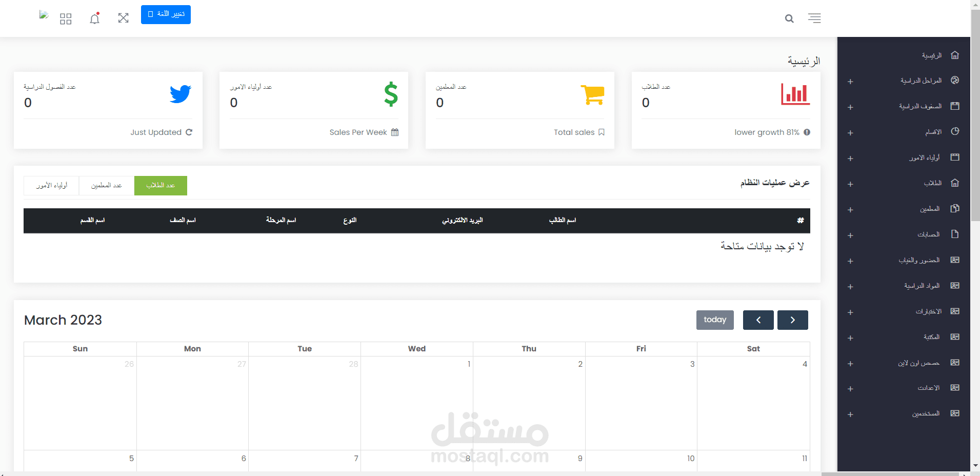
Task: Click the today button on calendar
Action: [715, 320]
